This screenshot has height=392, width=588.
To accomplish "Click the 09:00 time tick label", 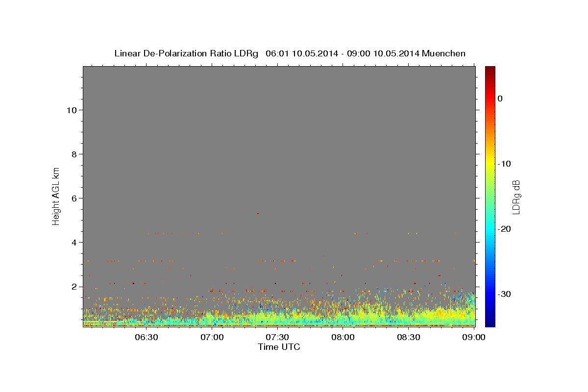I will (474, 337).
